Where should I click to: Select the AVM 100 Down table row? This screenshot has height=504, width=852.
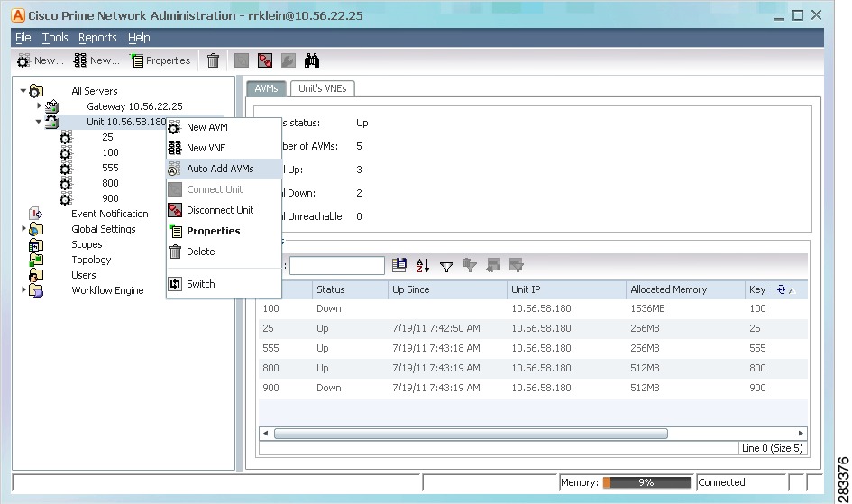[533, 308]
